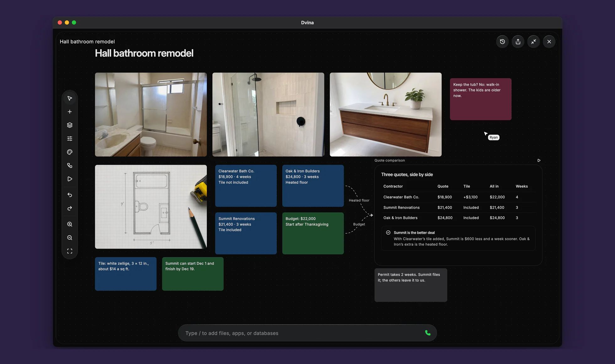
Task: Select the pointer cursor tool
Action: click(70, 99)
